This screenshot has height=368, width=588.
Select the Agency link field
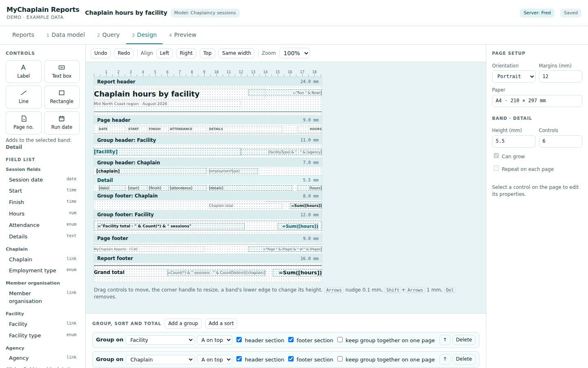click(x=42, y=358)
